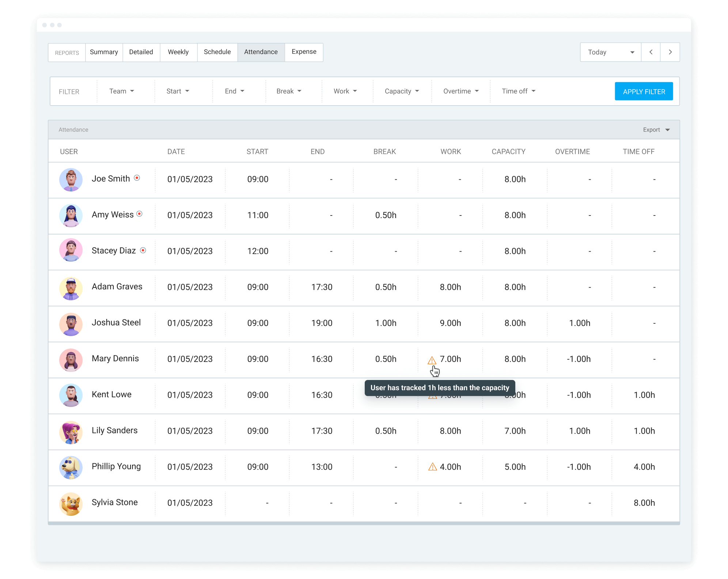Select the user Joshua Steel
This screenshot has height=579, width=728.
pyautogui.click(x=116, y=323)
